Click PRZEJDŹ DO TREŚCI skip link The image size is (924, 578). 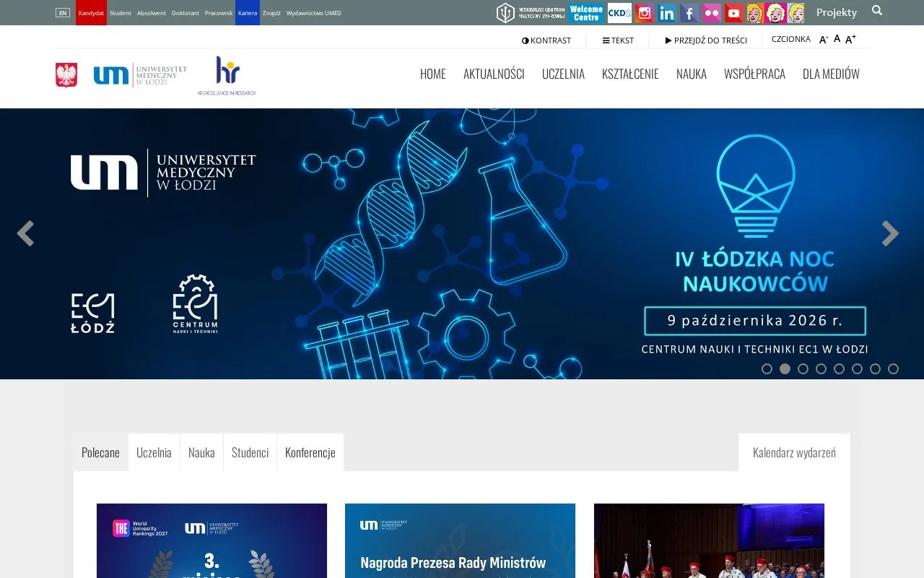(706, 40)
